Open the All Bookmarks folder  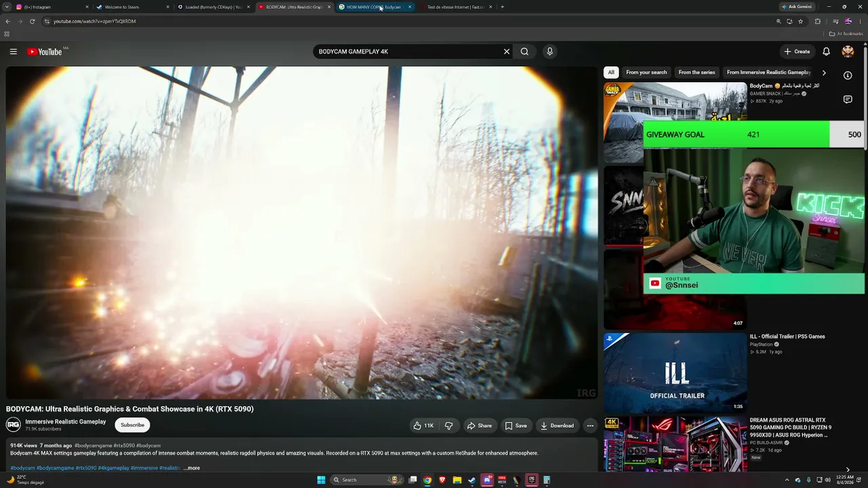click(846, 34)
